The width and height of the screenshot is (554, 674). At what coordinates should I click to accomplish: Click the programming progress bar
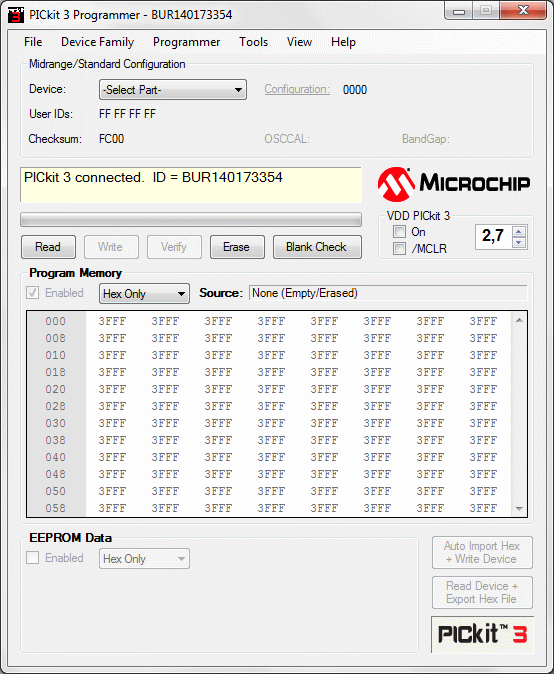point(191,219)
